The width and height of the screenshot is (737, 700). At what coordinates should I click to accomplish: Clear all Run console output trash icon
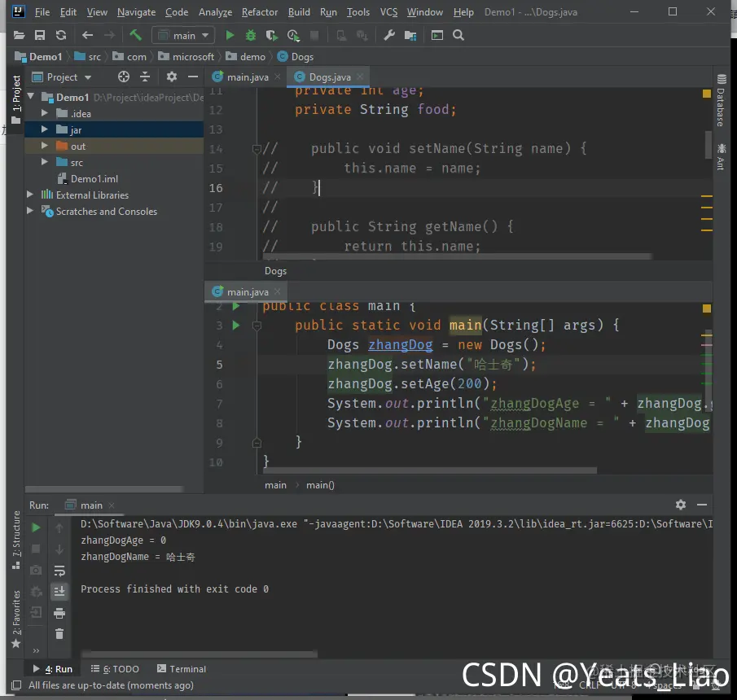(x=59, y=634)
